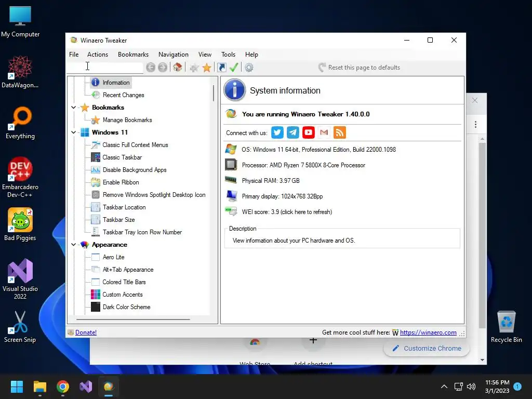
Task: Click the Dark Color Scheme black icon
Action: (96, 307)
